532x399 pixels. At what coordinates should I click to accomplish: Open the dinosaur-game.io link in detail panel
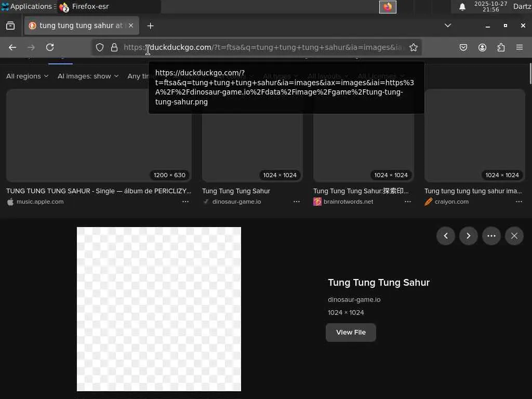[354, 300]
